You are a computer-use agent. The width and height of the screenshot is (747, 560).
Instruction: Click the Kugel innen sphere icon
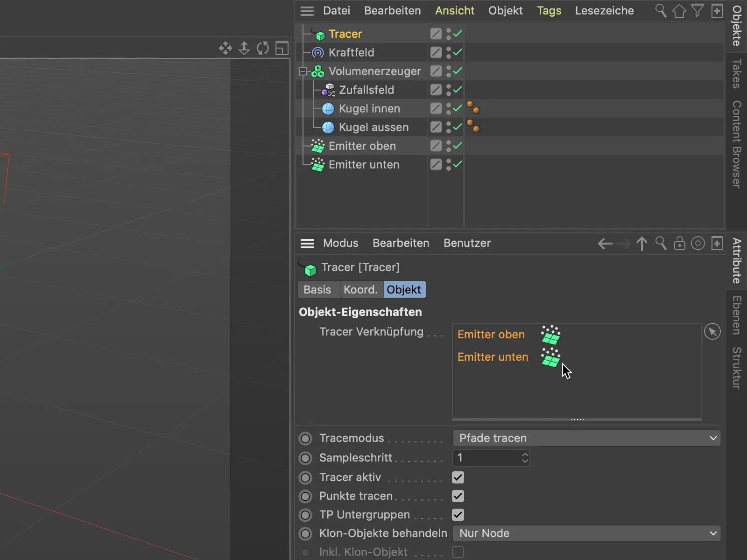pos(328,109)
